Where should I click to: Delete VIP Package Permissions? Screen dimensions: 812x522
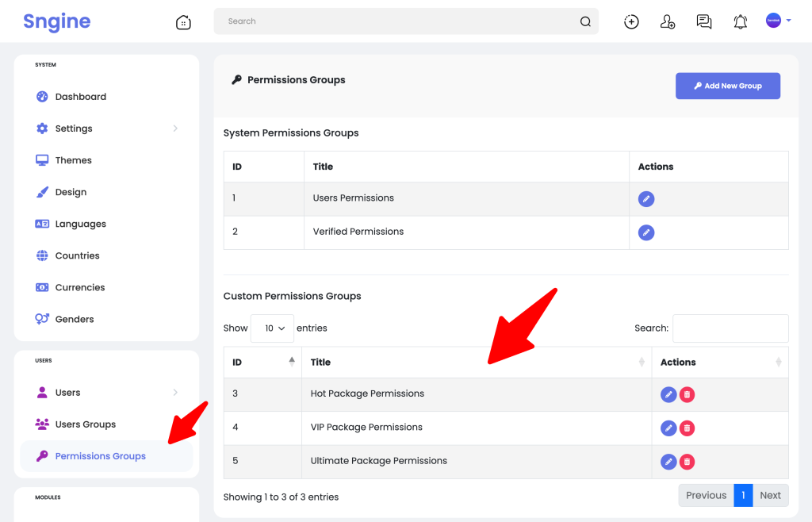click(687, 428)
